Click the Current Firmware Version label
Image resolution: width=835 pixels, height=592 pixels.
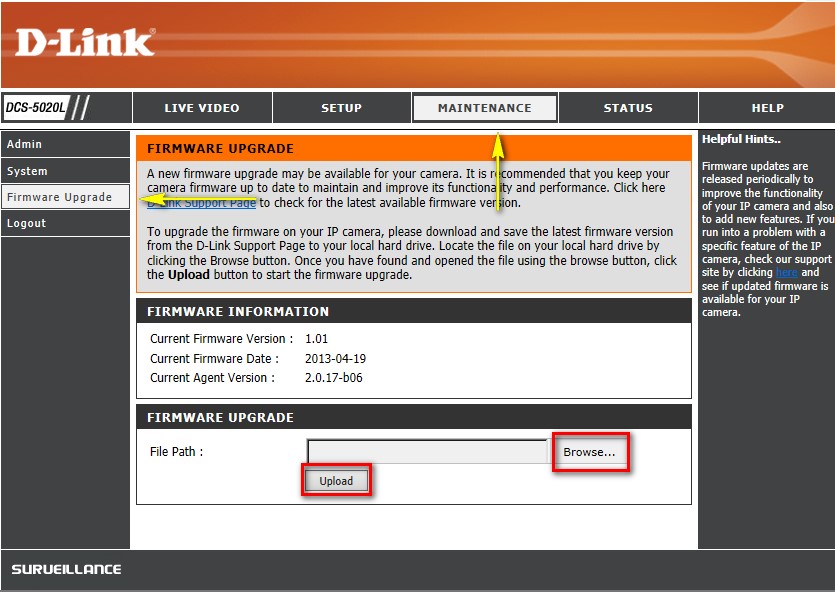coord(222,339)
